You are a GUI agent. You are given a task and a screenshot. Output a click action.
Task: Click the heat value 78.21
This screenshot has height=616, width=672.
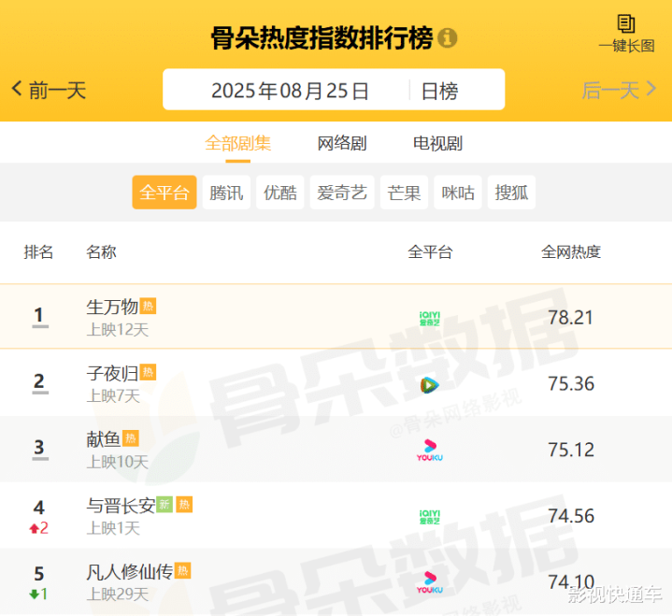(x=571, y=317)
